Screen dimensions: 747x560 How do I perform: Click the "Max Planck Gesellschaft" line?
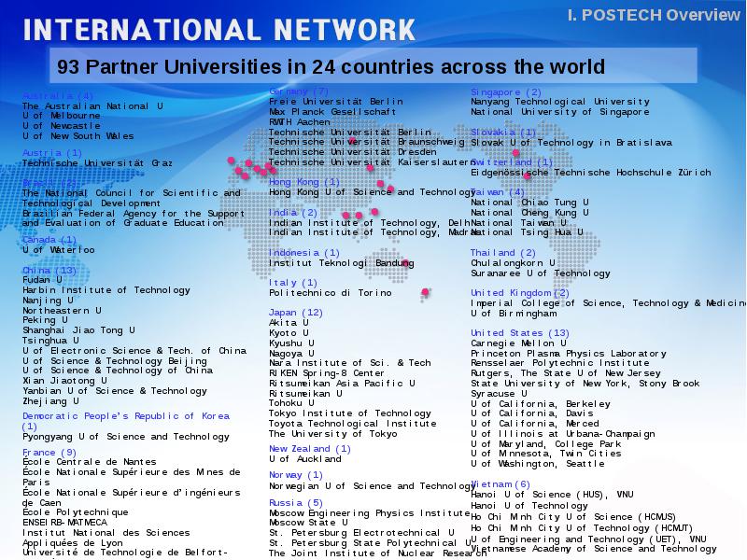(332, 111)
